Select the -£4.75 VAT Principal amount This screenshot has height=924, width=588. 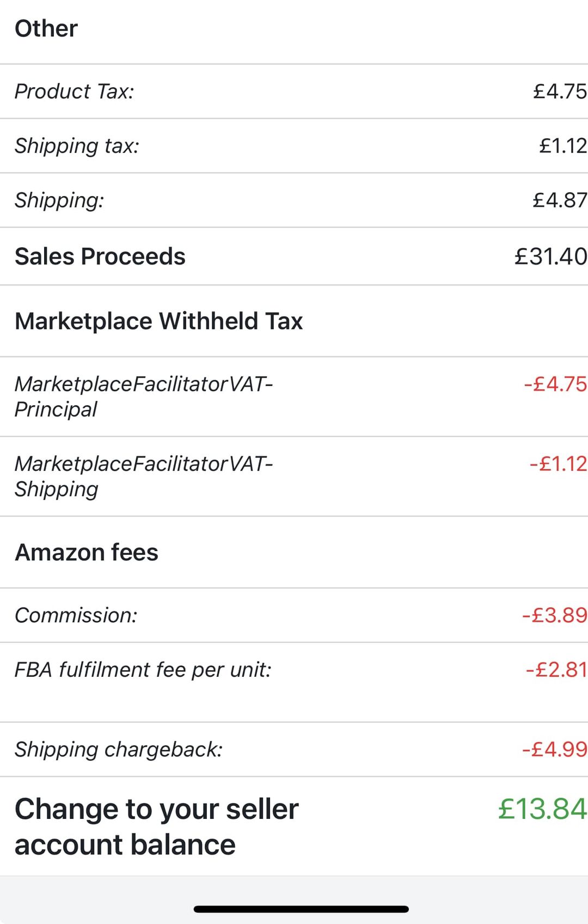tap(555, 384)
